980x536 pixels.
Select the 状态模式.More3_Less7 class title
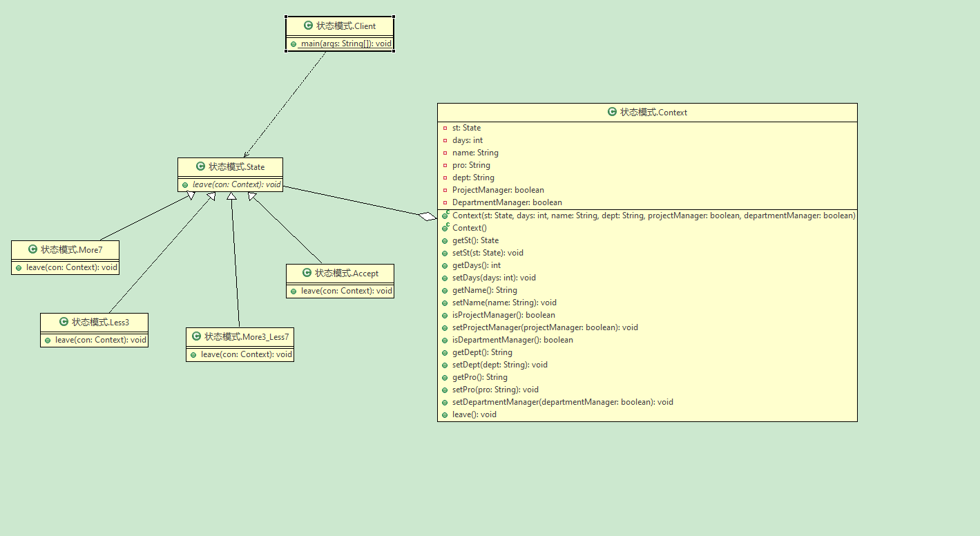(x=247, y=336)
